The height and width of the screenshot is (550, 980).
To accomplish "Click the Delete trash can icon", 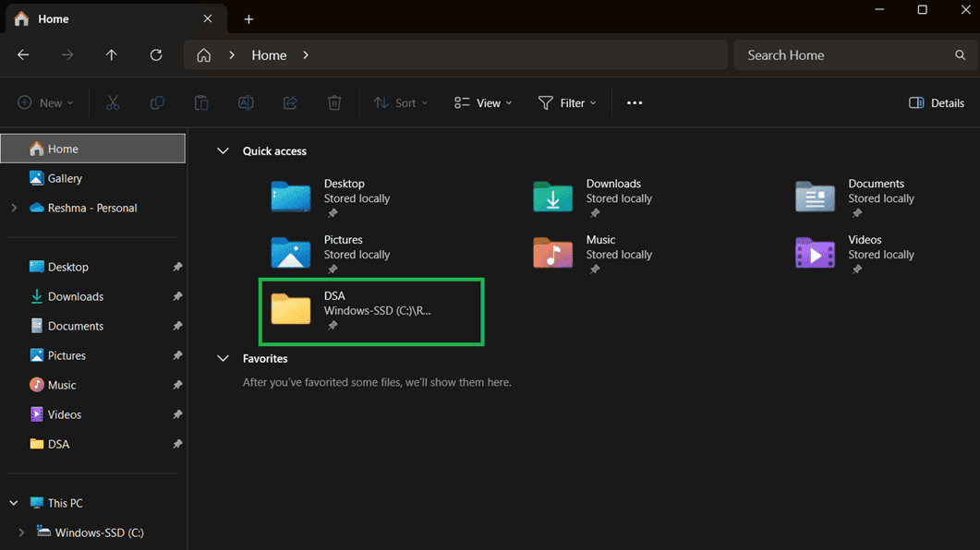I will 334,103.
